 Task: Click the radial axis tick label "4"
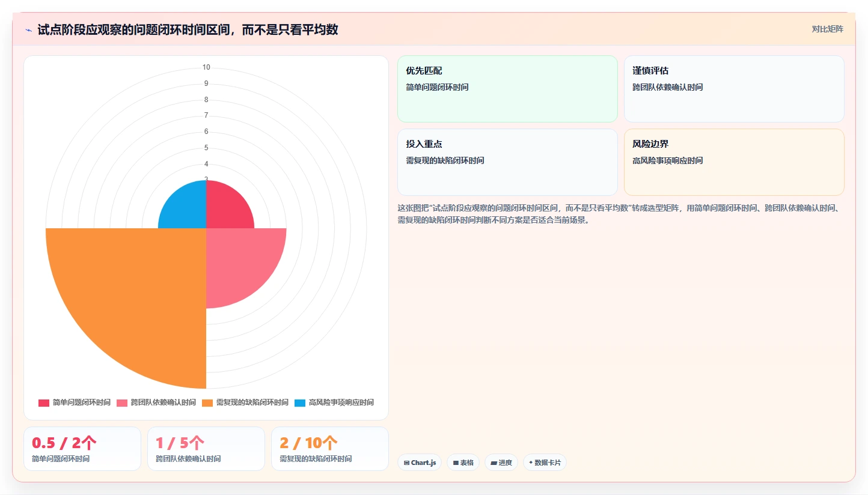coord(206,164)
